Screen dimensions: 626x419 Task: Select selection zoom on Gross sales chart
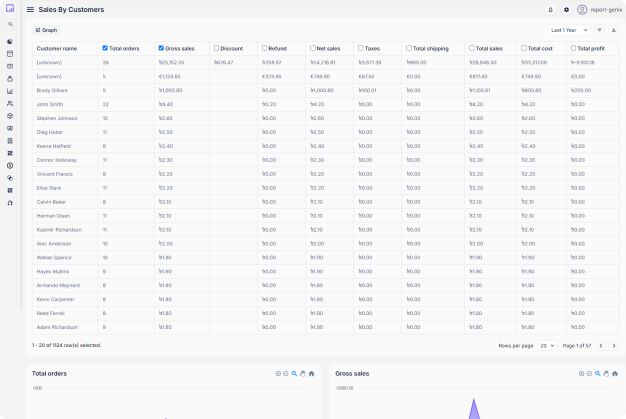[598, 374]
